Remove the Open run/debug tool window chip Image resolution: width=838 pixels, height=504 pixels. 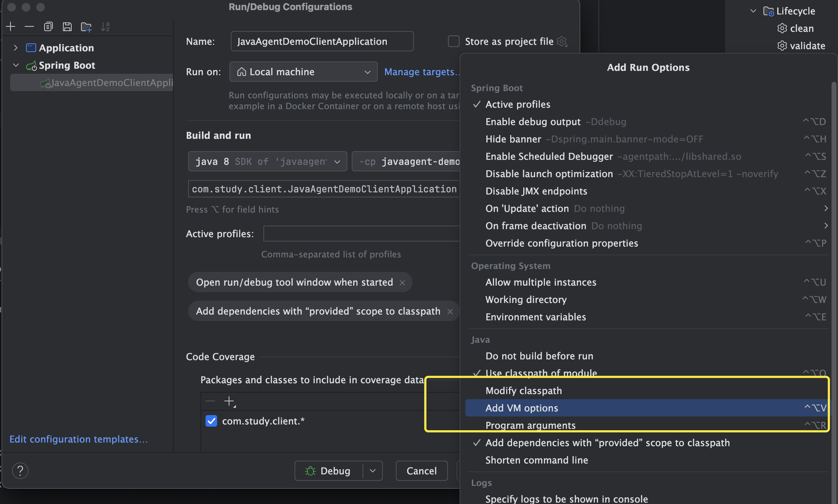[x=402, y=282]
